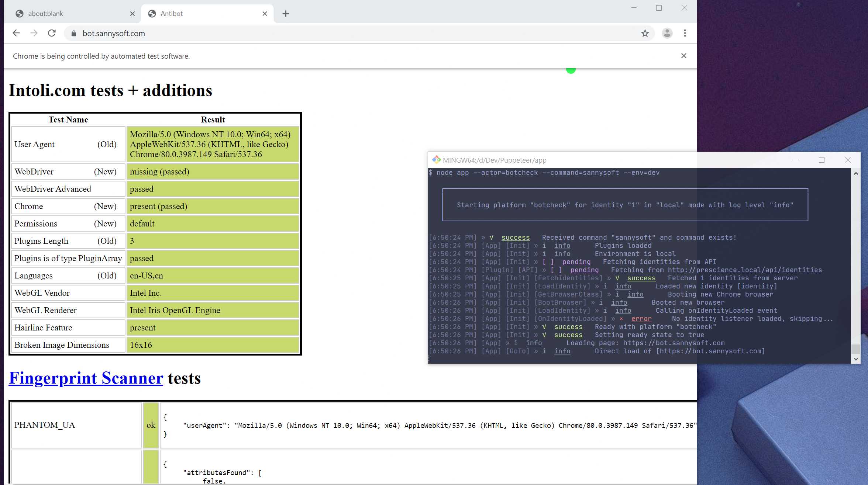Click the 'missing (passed)' WebDriver result

coord(213,172)
